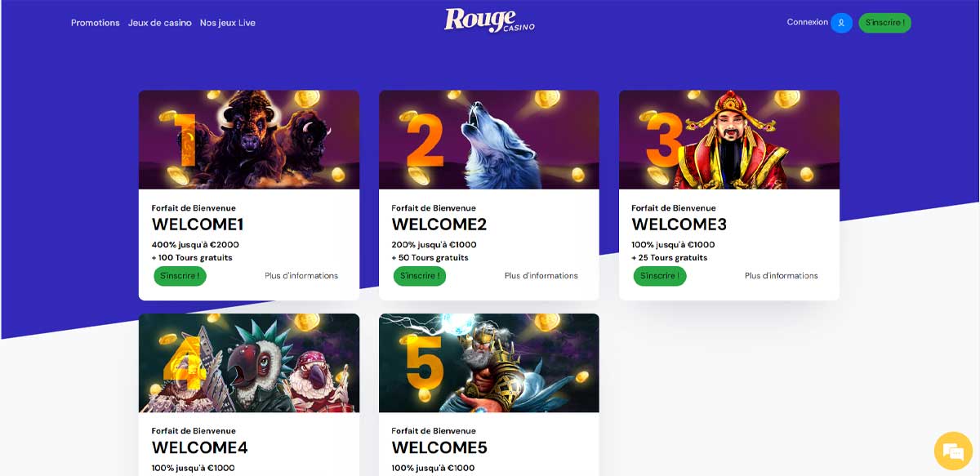Click S'inscrire under WELCOME2 offer
980x476 pixels.
420,276
